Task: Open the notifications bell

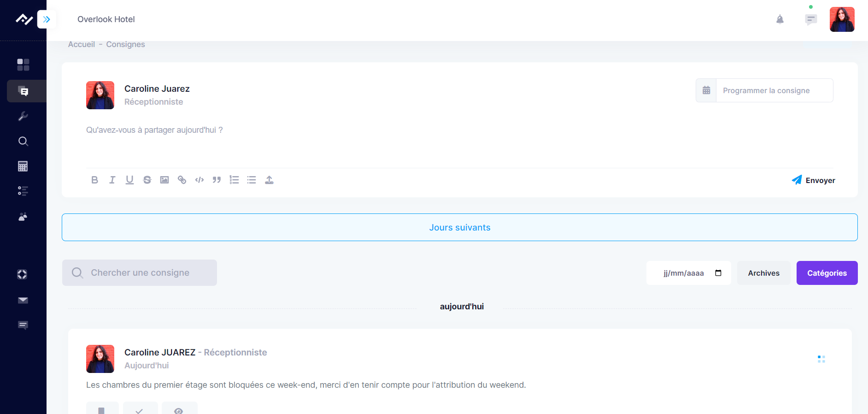Action: coord(780,19)
